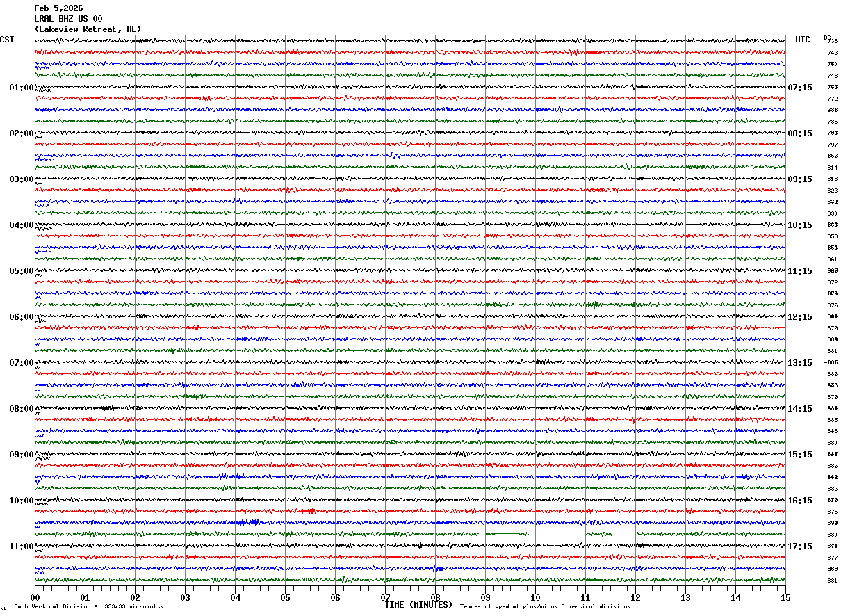The height and width of the screenshot is (616, 841).
Task: Click the LRAL BHZ US 00 station code
Action: point(68,19)
